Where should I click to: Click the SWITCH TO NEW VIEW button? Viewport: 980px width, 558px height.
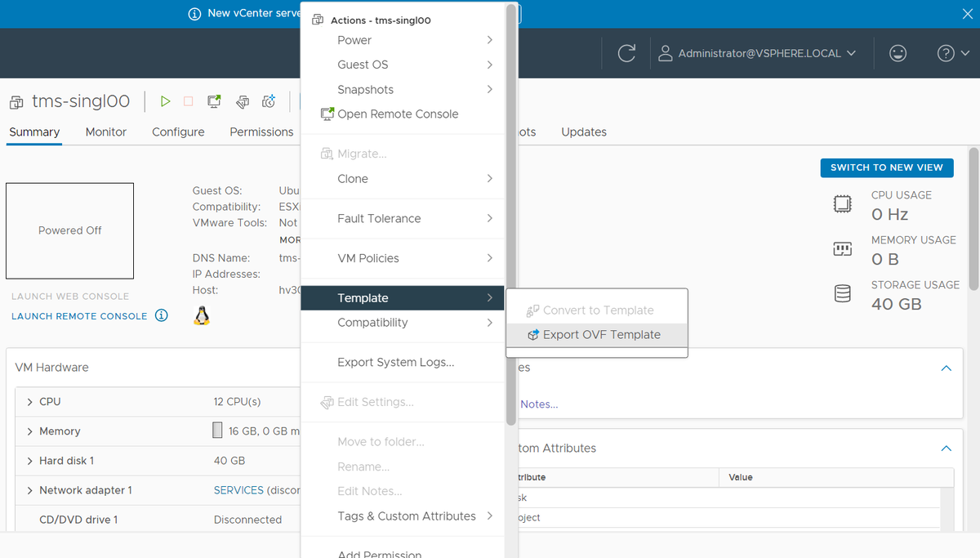[x=887, y=167]
